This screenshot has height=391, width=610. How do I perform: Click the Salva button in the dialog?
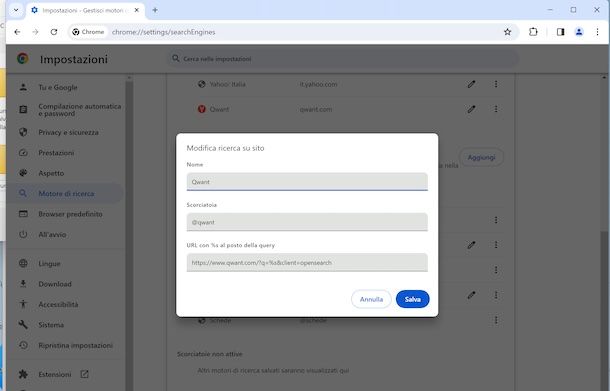[412, 299]
